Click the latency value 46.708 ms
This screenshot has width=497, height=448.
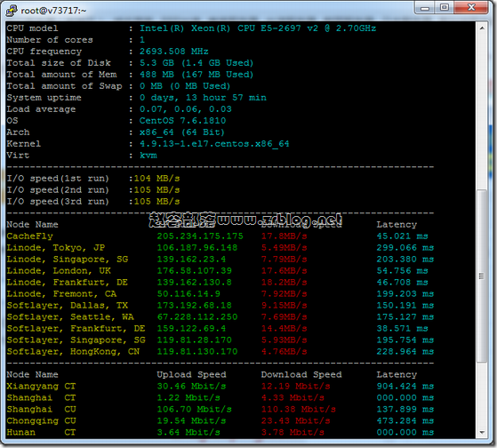coord(402,283)
